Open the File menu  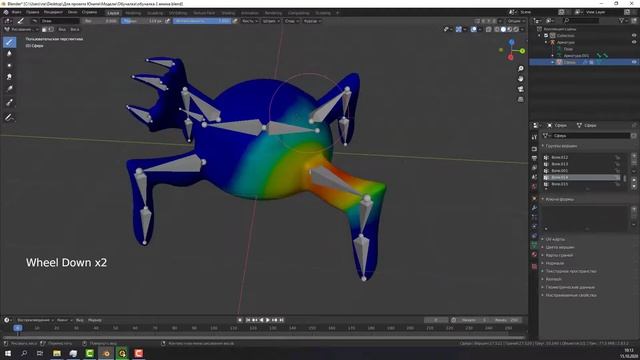click(x=17, y=12)
